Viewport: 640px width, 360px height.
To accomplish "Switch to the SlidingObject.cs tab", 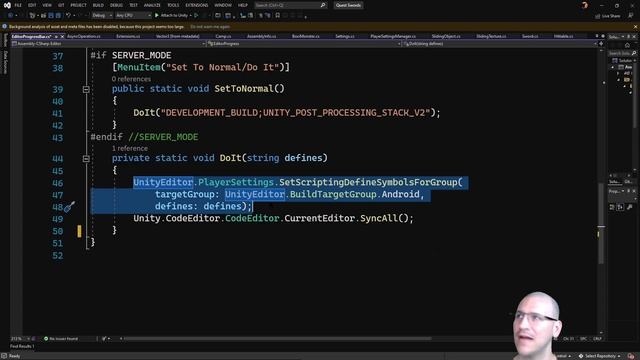I will (x=446, y=37).
